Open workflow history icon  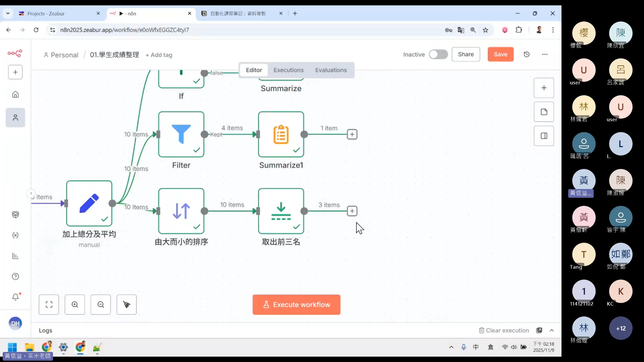(x=527, y=54)
